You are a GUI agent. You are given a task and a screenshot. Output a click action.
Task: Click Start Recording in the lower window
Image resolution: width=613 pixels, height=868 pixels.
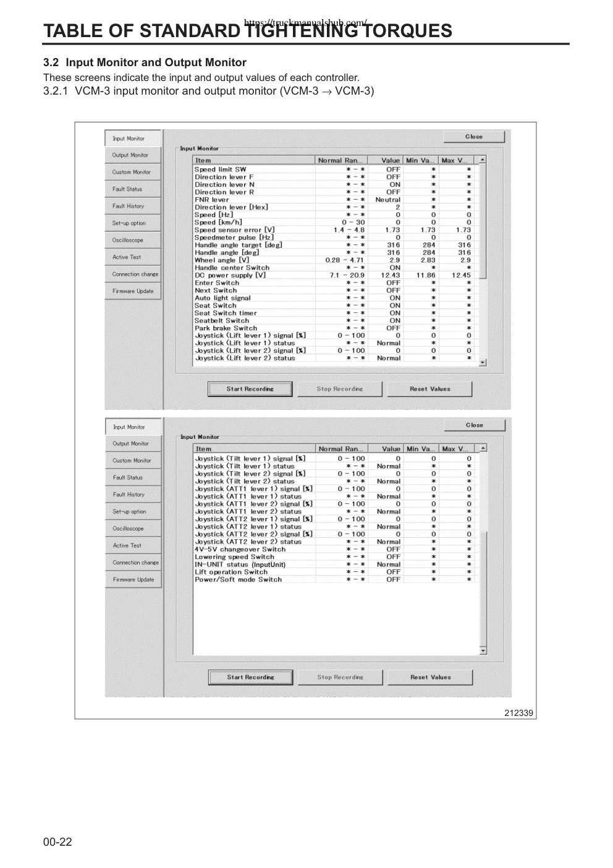(250, 678)
